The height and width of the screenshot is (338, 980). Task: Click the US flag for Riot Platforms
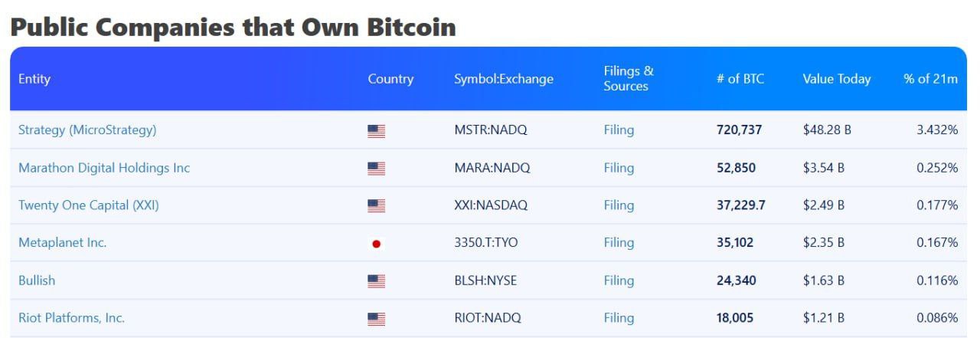pos(376,319)
